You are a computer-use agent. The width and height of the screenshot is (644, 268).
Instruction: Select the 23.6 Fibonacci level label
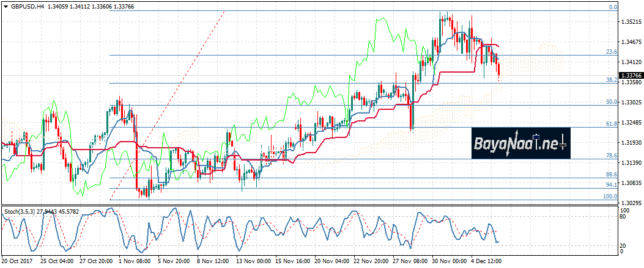click(x=611, y=52)
